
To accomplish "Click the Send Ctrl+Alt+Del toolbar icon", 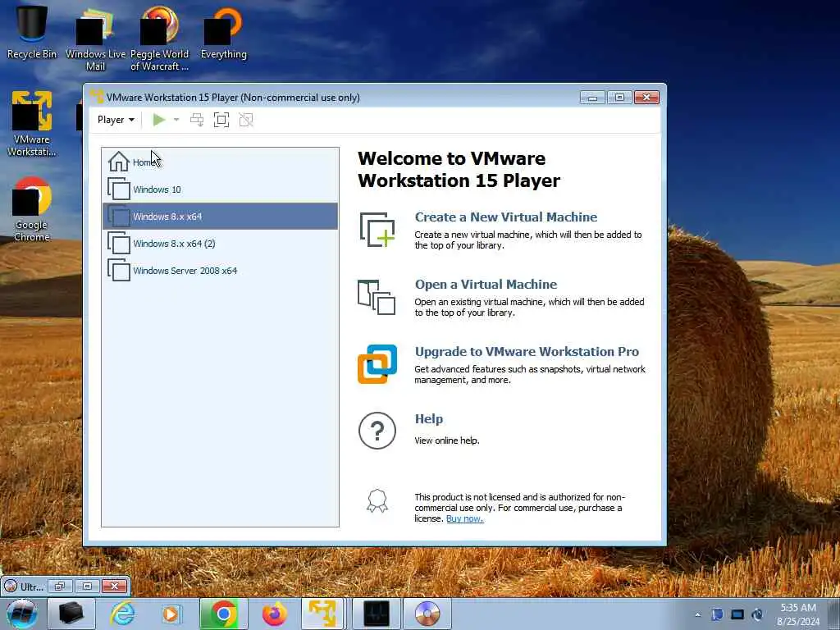I will [197, 120].
